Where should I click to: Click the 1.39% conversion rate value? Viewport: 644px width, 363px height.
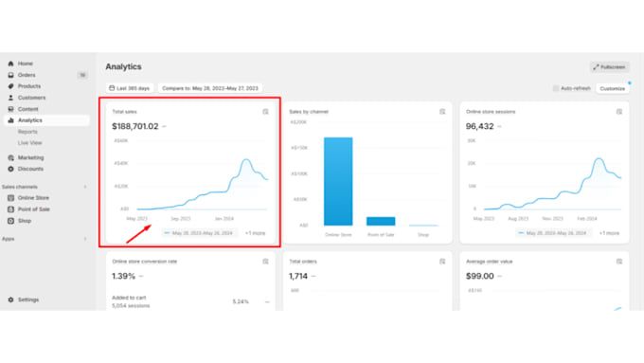tap(124, 276)
